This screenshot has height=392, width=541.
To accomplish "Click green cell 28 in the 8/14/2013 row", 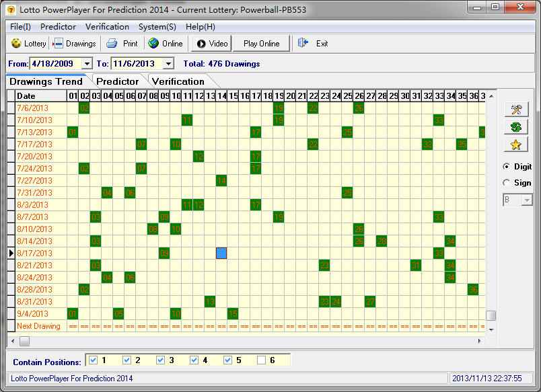I will 382,241.
